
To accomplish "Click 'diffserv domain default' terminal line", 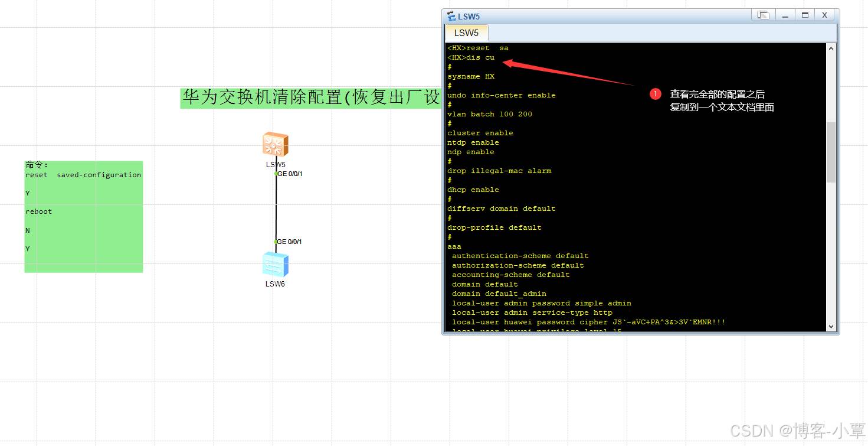I will 502,209.
